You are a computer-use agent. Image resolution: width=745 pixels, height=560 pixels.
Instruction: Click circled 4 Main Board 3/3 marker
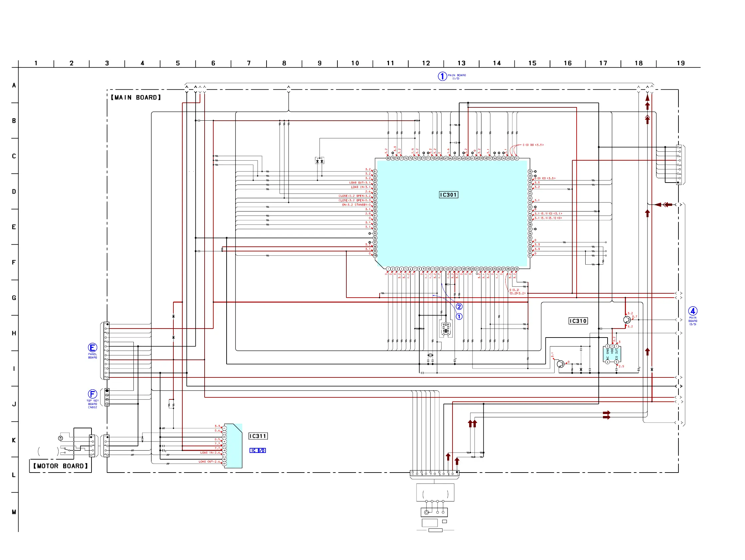coord(692,311)
